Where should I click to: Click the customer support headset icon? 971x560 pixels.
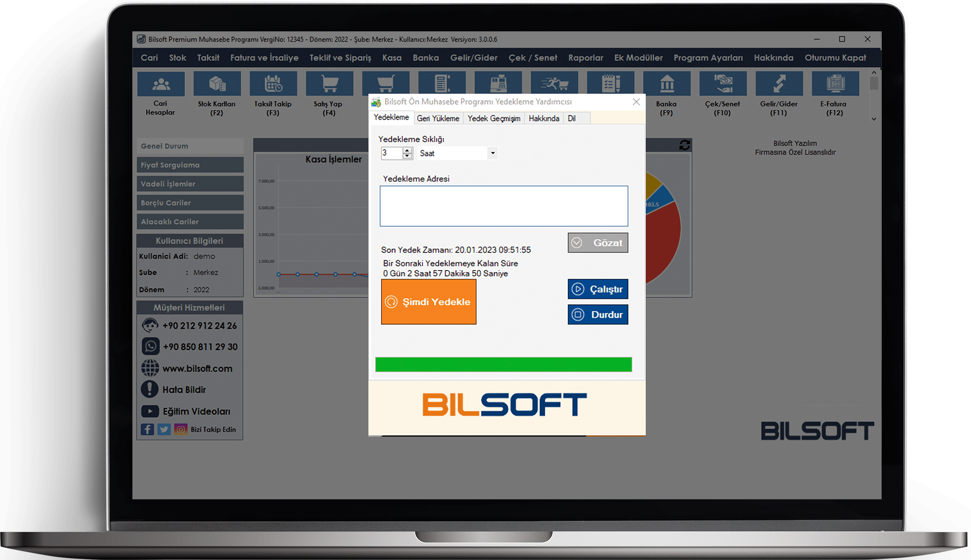point(150,325)
